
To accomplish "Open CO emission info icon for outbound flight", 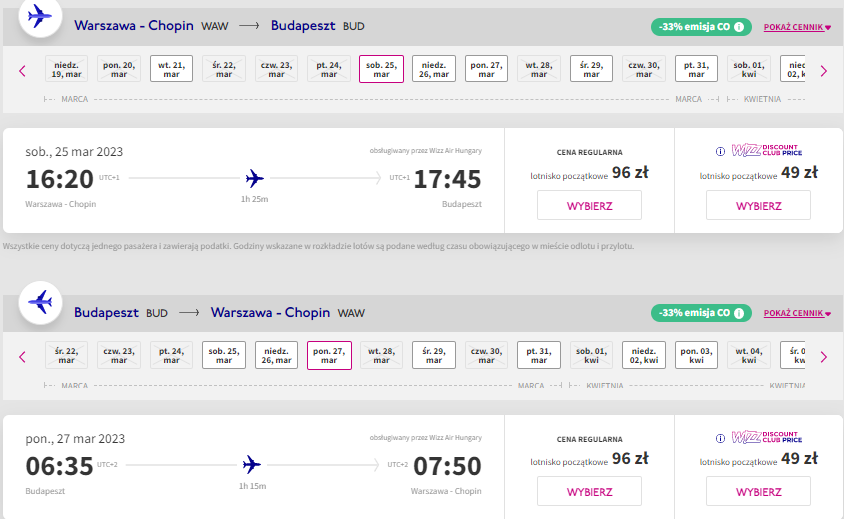I will coord(739,26).
